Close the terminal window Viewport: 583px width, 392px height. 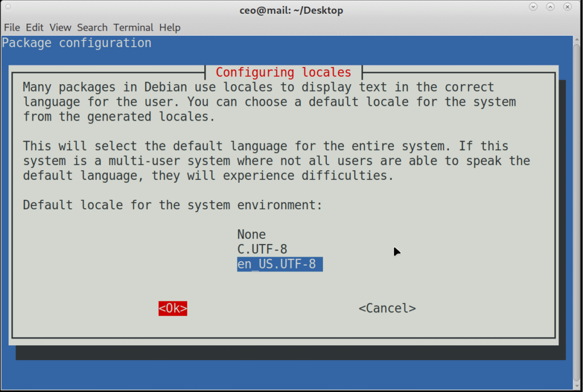pos(568,7)
